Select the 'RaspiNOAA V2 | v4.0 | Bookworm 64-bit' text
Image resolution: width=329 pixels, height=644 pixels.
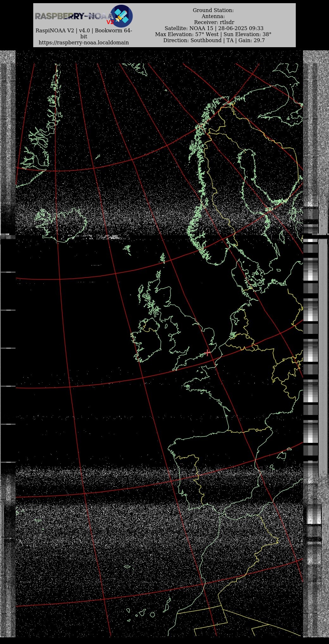(84, 34)
